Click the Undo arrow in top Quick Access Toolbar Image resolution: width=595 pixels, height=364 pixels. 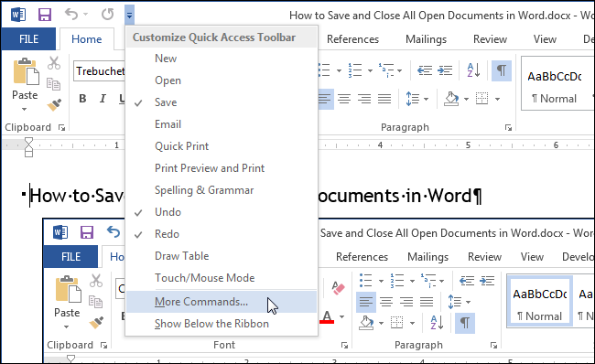[71, 15]
